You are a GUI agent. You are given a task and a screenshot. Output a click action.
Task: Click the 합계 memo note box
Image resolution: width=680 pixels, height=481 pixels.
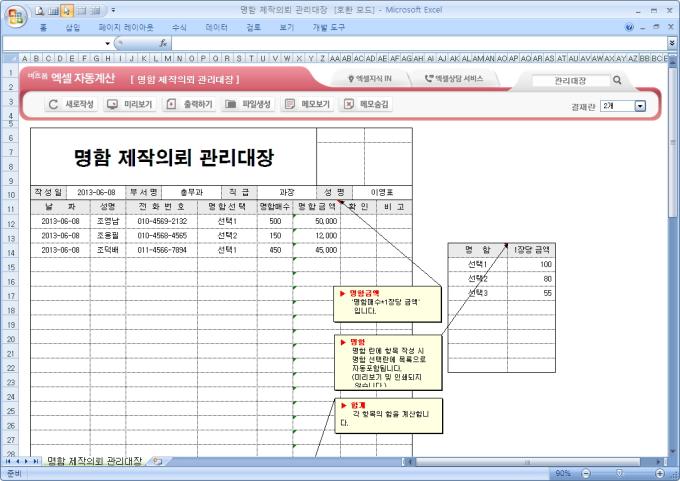coord(389,416)
